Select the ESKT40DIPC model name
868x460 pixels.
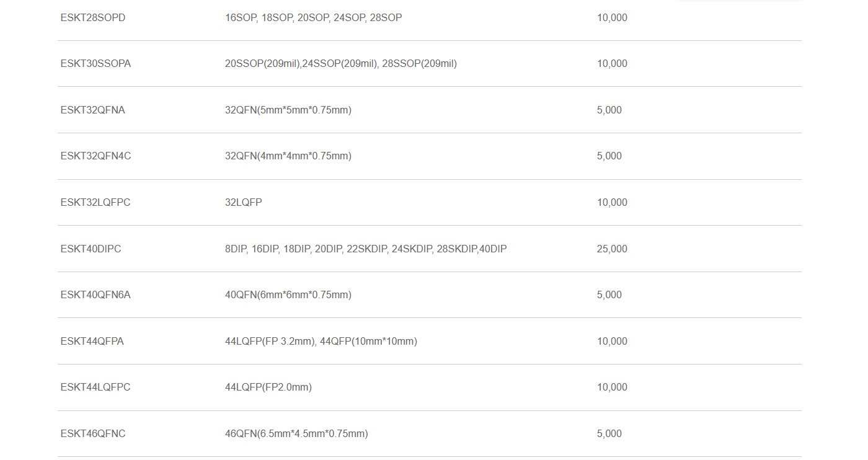click(x=91, y=249)
